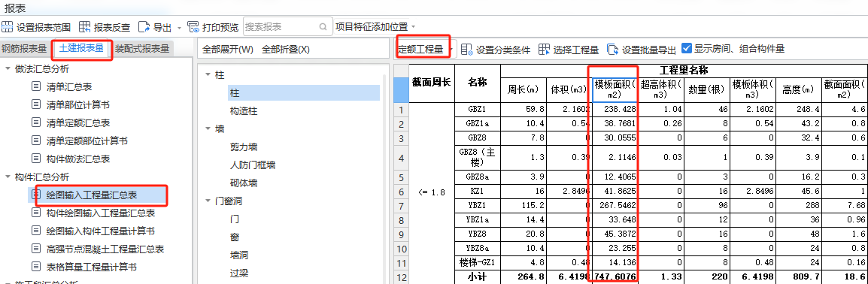Image resolution: width=868 pixels, height=284 pixels.
Task: Click the document icon beside 绘图输入工程量汇总表
Action: [x=36, y=195]
